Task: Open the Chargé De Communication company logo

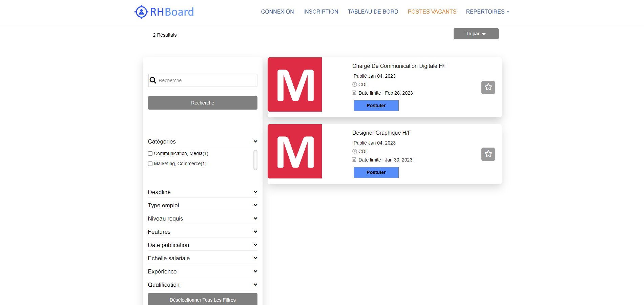Action: 295,84
